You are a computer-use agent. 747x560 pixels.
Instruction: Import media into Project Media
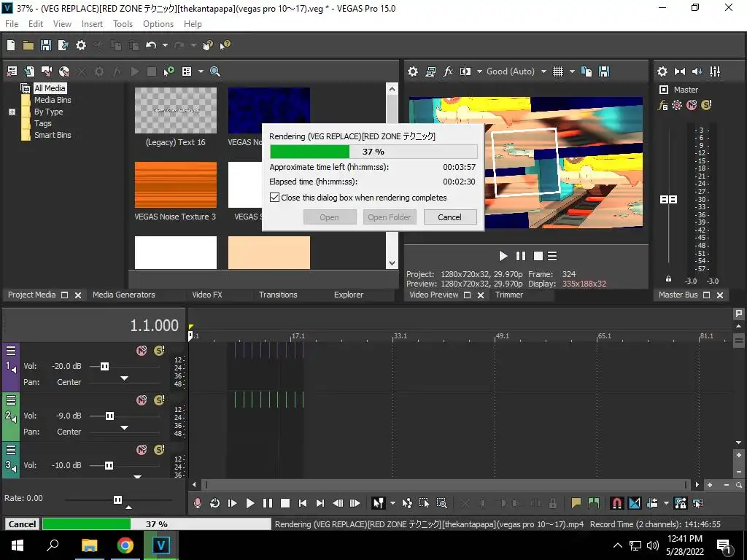29,71
